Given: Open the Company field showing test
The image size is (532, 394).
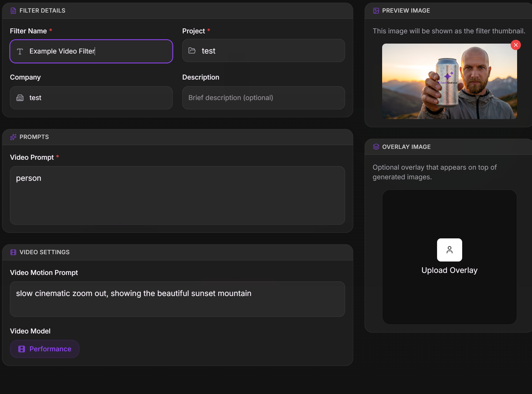Looking at the screenshot, I should (x=91, y=98).
